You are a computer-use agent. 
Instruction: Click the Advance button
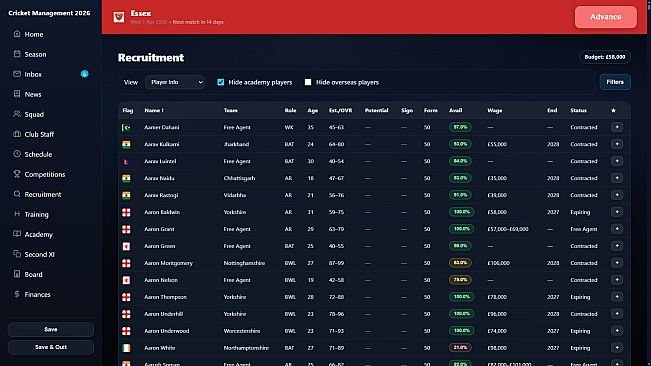606,17
